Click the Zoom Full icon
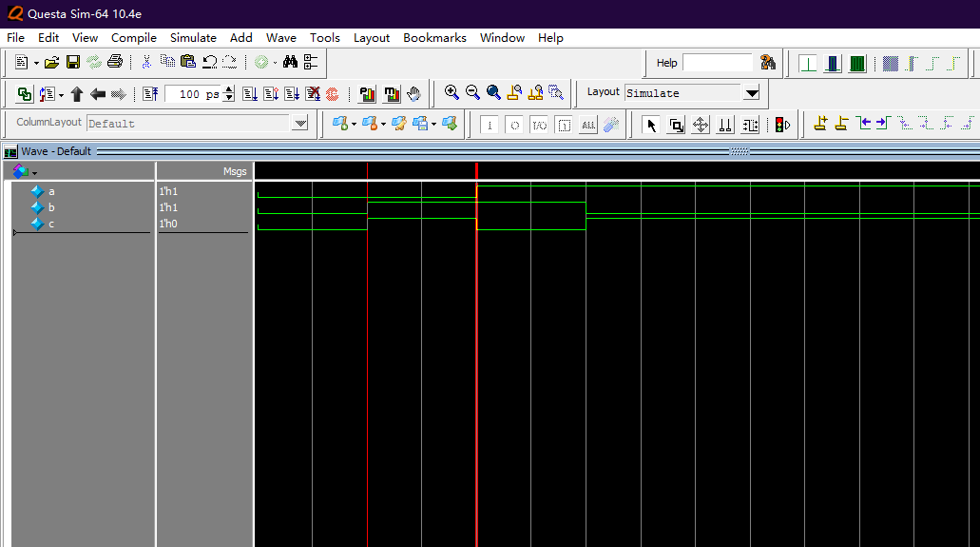Screen dimensions: 980x547 [493, 92]
